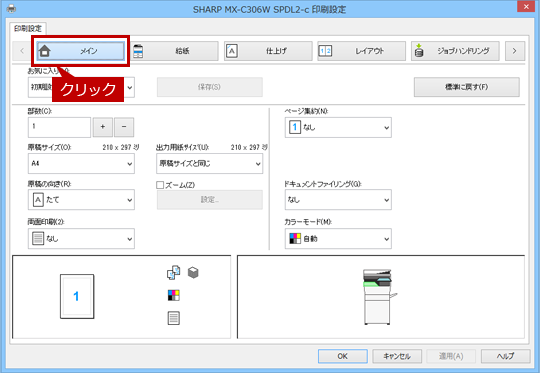Screen dimensions: 540x373
Task: Click the paper tray icon on 給紙
Action: (x=138, y=51)
